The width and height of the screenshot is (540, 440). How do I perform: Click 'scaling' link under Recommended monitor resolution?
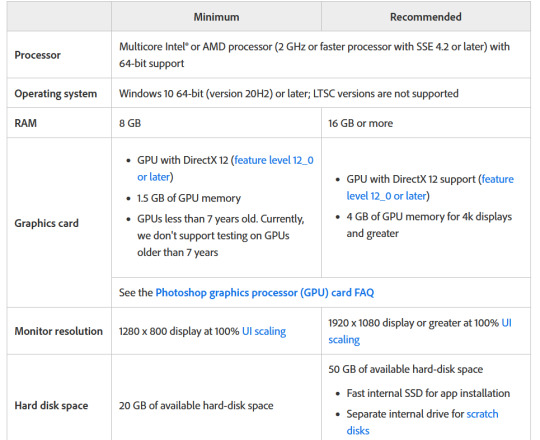tap(344, 340)
